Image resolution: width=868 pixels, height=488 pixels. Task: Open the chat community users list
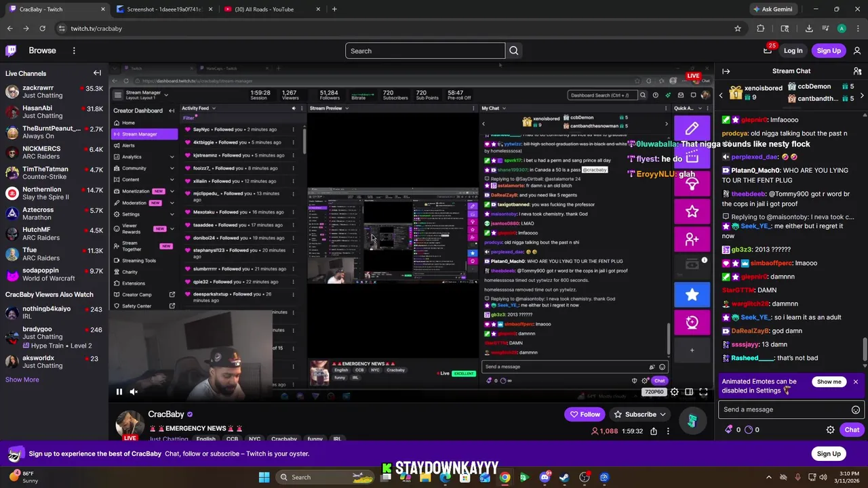point(857,71)
